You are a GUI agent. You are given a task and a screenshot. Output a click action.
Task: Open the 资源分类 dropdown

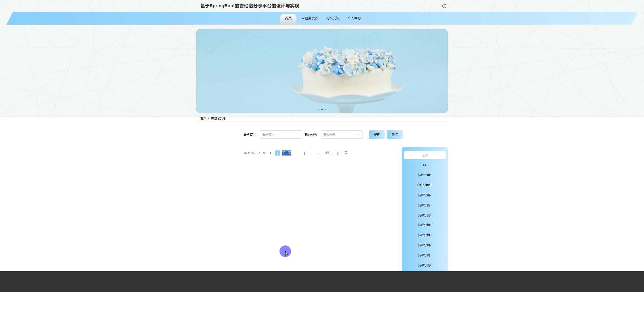[x=341, y=135]
